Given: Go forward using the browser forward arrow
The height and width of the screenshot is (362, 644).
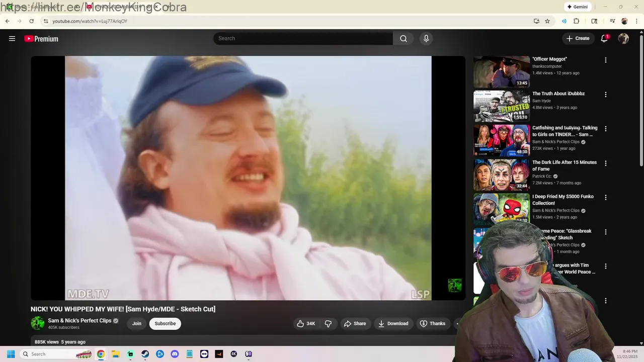Looking at the screenshot, I should pos(20,21).
